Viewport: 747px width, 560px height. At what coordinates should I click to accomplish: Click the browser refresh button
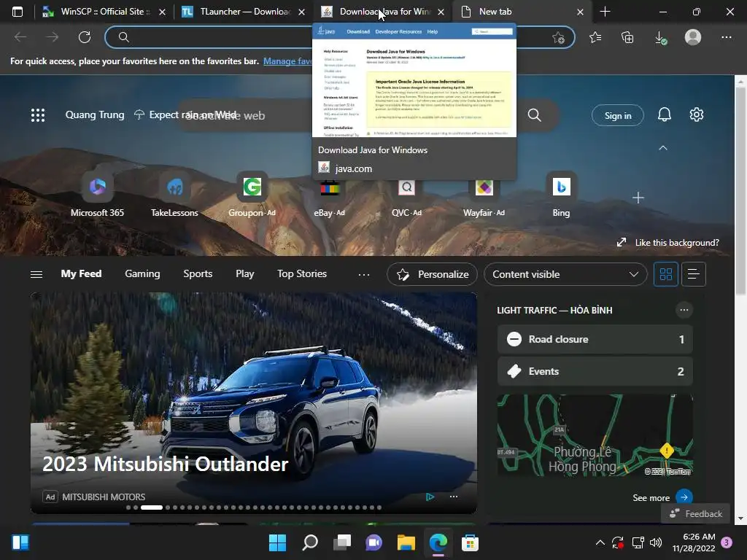[85, 37]
